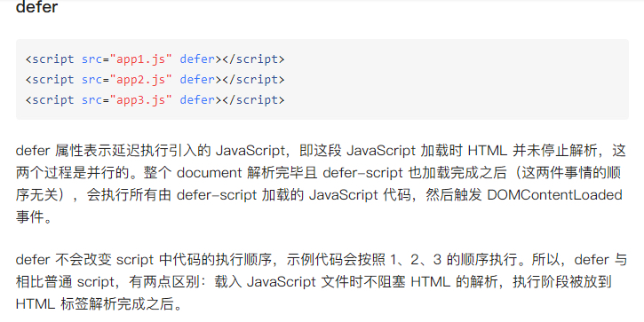Image resolution: width=644 pixels, height=322 pixels.
Task: Click the text '示例代码会按照 1、2、3'
Action: [x=364, y=259]
